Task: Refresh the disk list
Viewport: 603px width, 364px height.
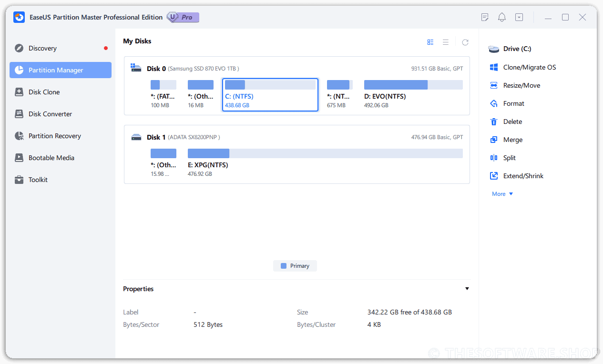Action: coord(465,42)
